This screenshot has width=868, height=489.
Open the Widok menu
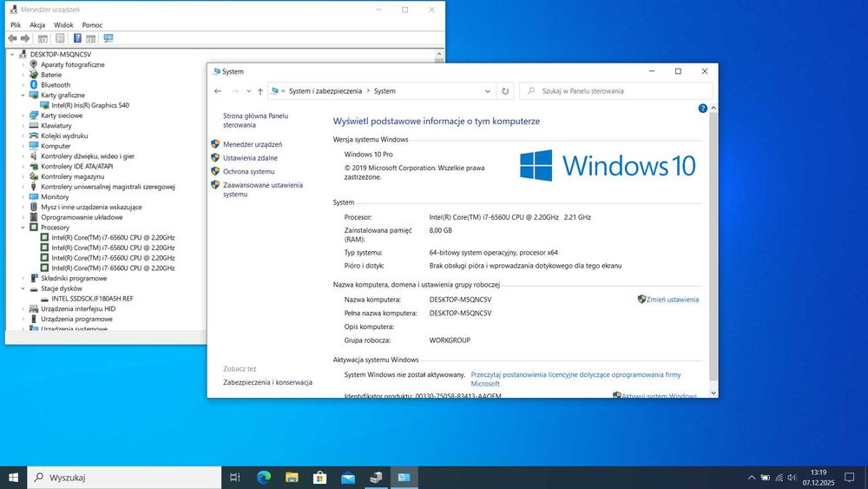[63, 25]
